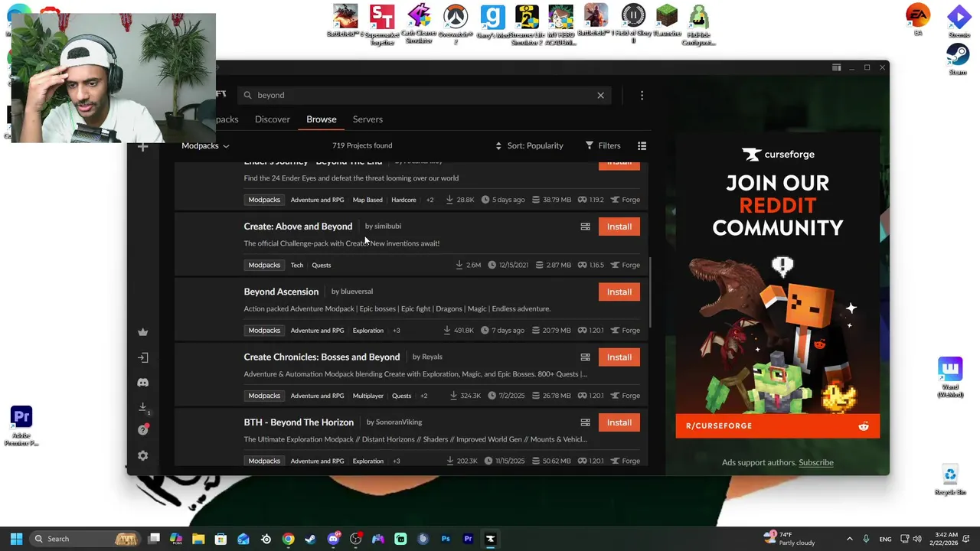This screenshot has width=980, height=551.
Task: Open CurseForge settings gear icon
Action: coord(142,455)
